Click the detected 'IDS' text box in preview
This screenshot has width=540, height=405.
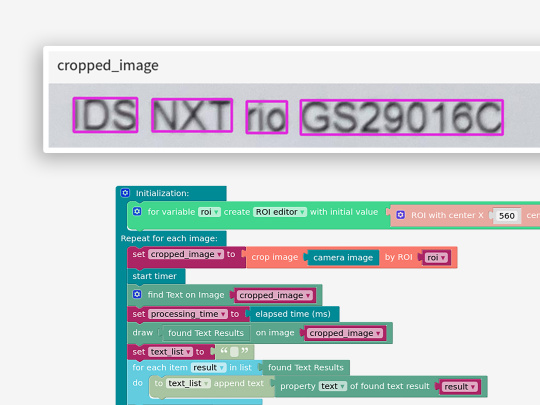point(105,115)
